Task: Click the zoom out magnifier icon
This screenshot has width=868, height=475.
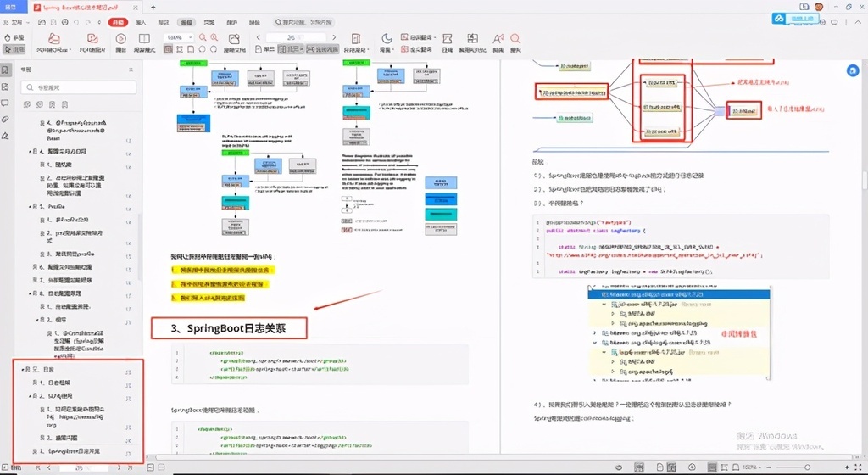Action: [x=203, y=37]
